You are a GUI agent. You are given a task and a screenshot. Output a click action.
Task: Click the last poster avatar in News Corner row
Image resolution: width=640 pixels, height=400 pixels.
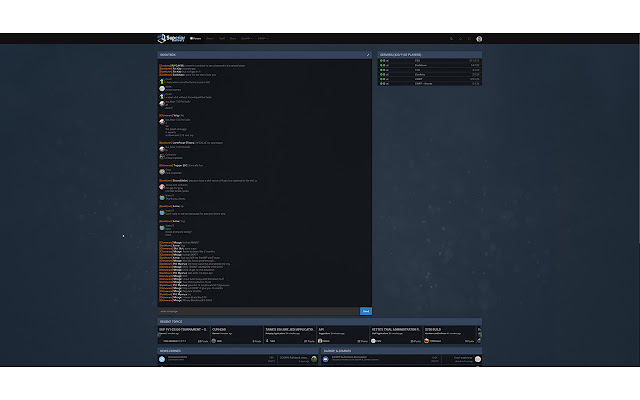coord(314,359)
